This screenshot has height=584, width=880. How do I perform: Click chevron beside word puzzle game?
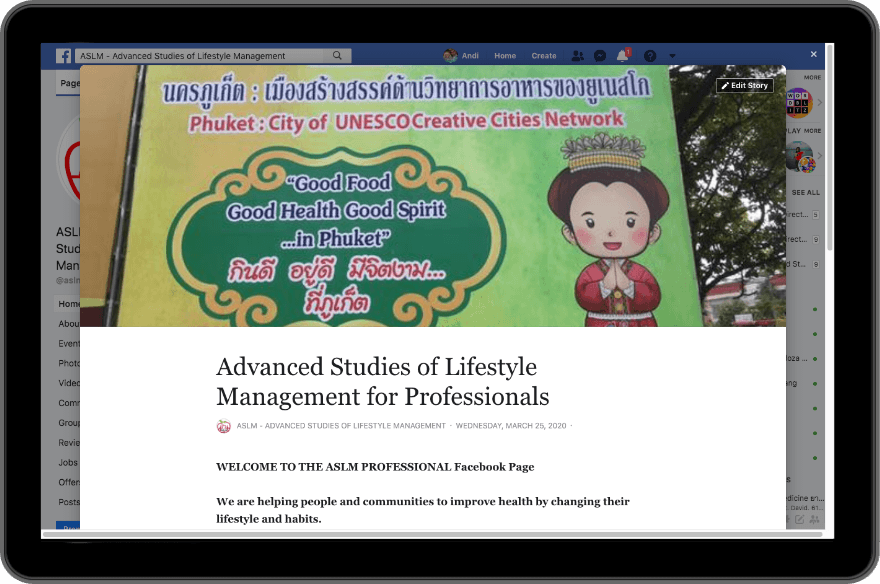pyautogui.click(x=819, y=103)
